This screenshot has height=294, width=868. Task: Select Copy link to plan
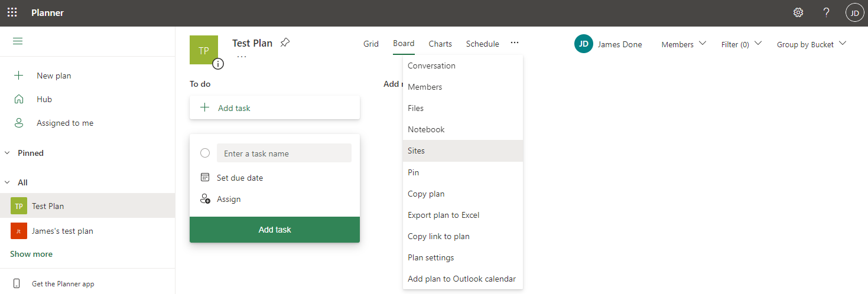pyautogui.click(x=463, y=236)
